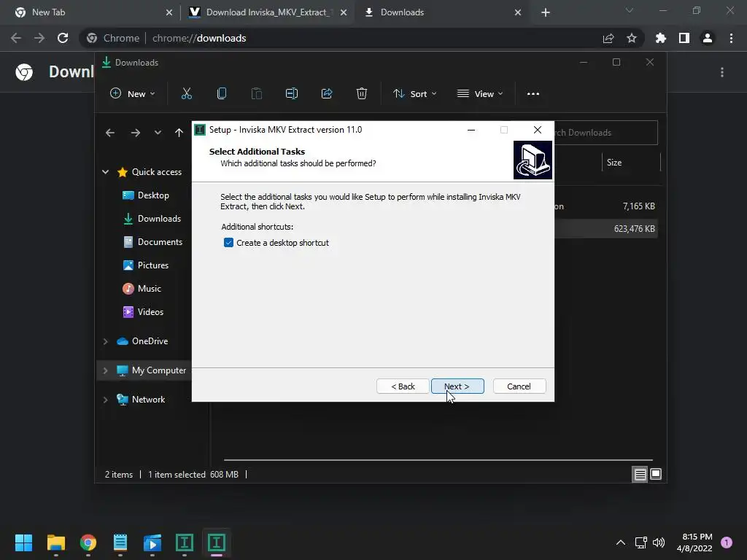Image resolution: width=747 pixels, height=560 pixels.
Task: Click Back in setup wizard
Action: click(x=403, y=386)
